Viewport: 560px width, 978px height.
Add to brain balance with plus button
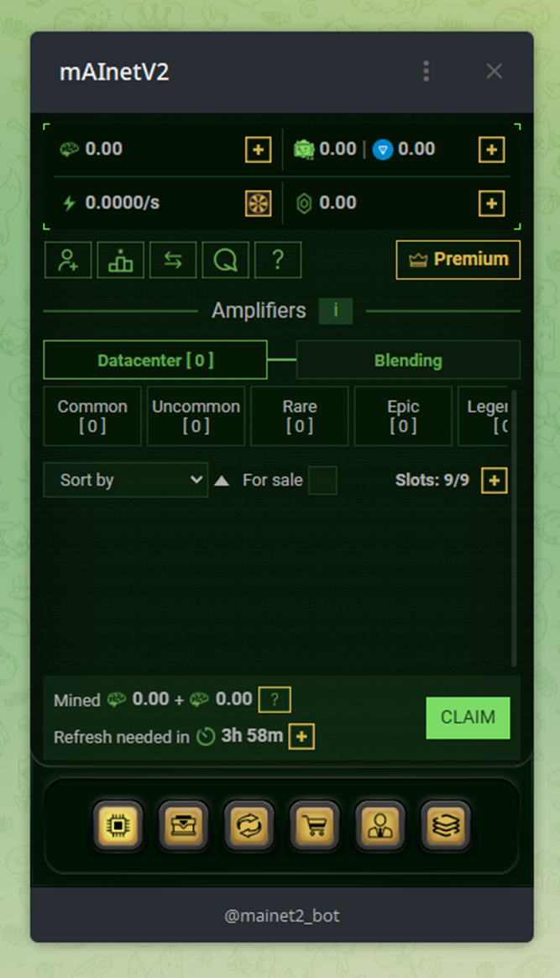(x=258, y=150)
